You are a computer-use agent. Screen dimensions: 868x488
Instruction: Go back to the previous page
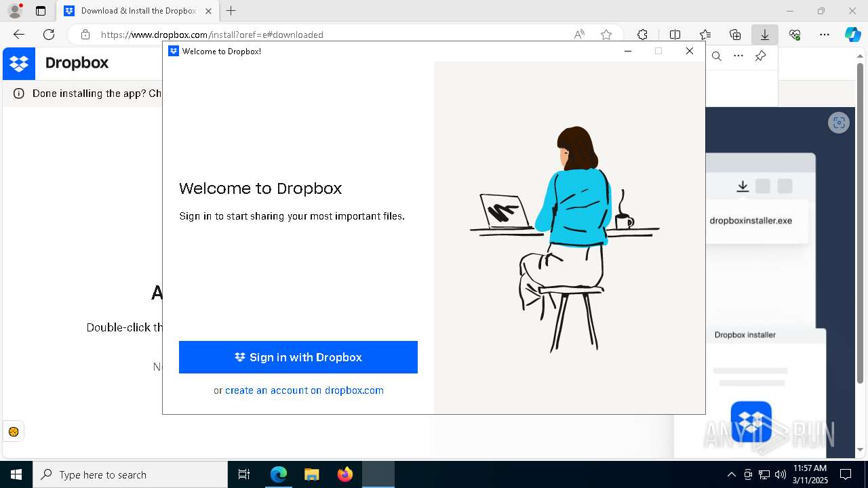coord(18,35)
